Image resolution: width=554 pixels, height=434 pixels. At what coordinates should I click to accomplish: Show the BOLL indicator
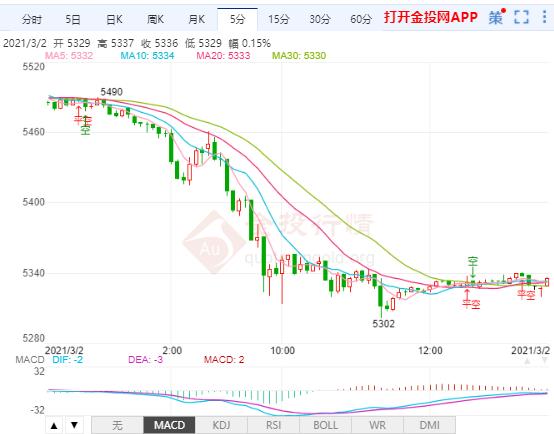coord(325,425)
